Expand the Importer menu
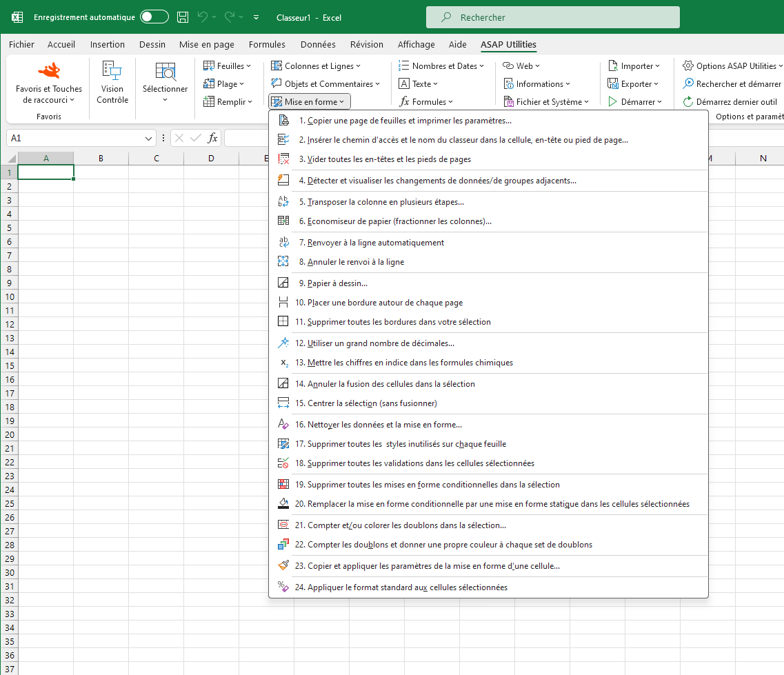The height and width of the screenshot is (675, 784). (634, 66)
